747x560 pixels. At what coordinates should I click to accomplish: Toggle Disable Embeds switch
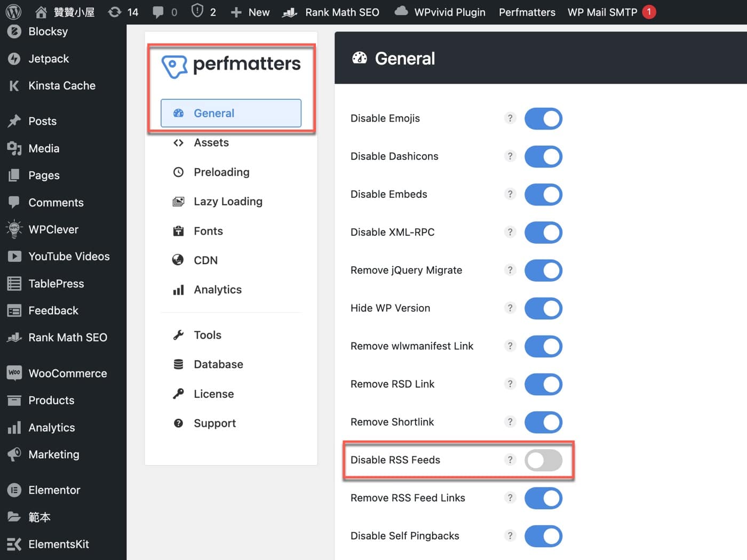coord(543,195)
